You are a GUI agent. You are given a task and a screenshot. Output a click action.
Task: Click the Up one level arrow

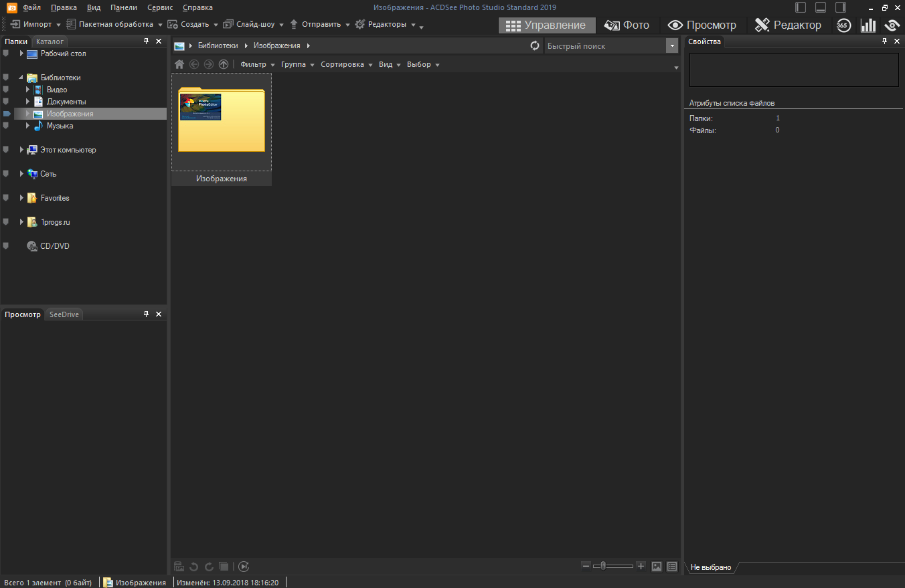pyautogui.click(x=224, y=64)
